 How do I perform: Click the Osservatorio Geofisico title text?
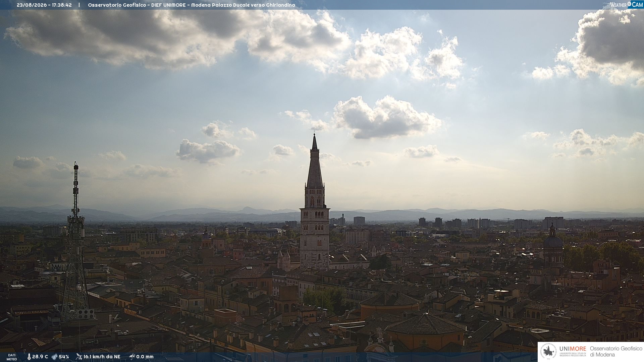[117, 5]
